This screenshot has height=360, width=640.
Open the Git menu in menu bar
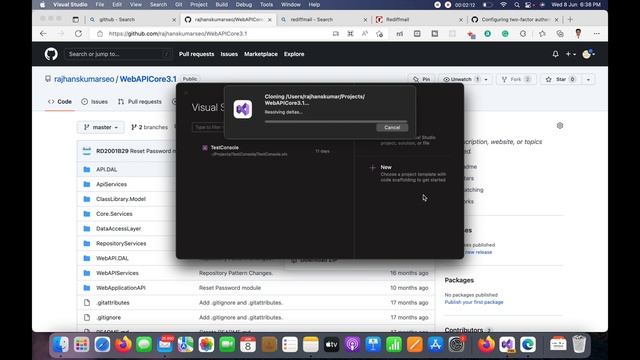(x=178, y=4)
